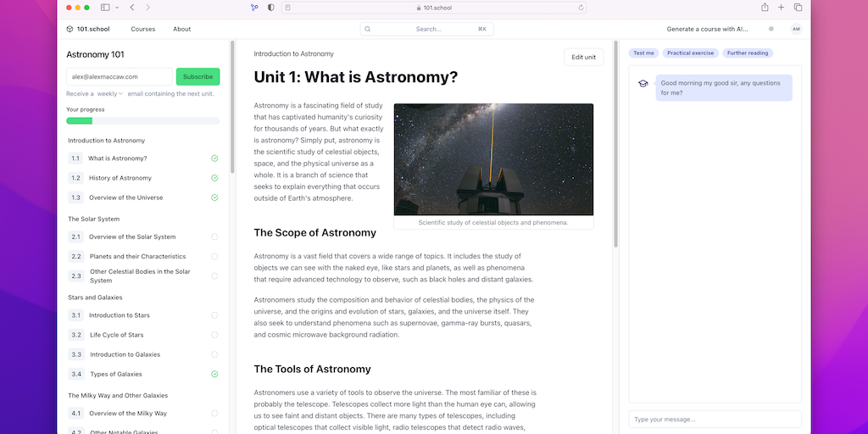Click the Your progress bar
868x434 pixels.
point(142,121)
